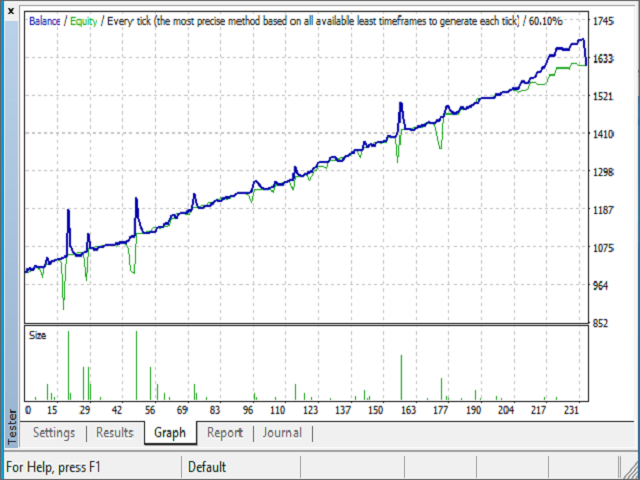Click the green Equity legend label

[x=83, y=21]
